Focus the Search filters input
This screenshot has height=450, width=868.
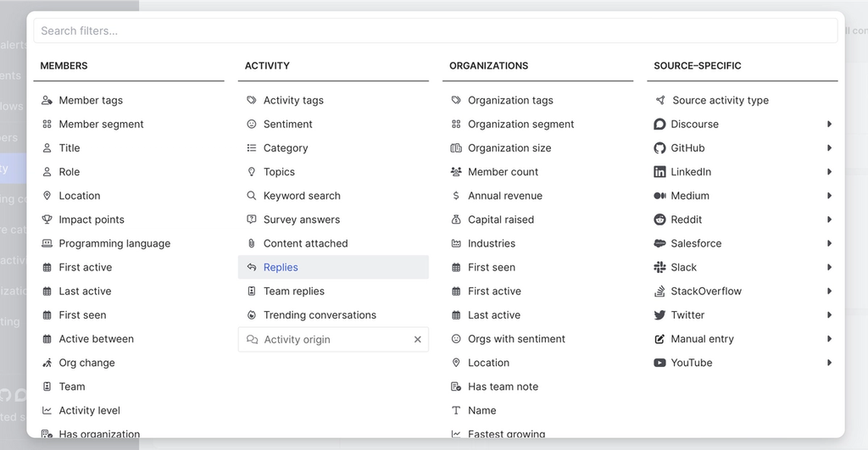[x=435, y=31]
